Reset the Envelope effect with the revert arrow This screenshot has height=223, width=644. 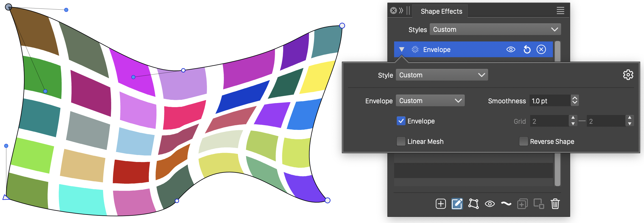pyautogui.click(x=527, y=50)
